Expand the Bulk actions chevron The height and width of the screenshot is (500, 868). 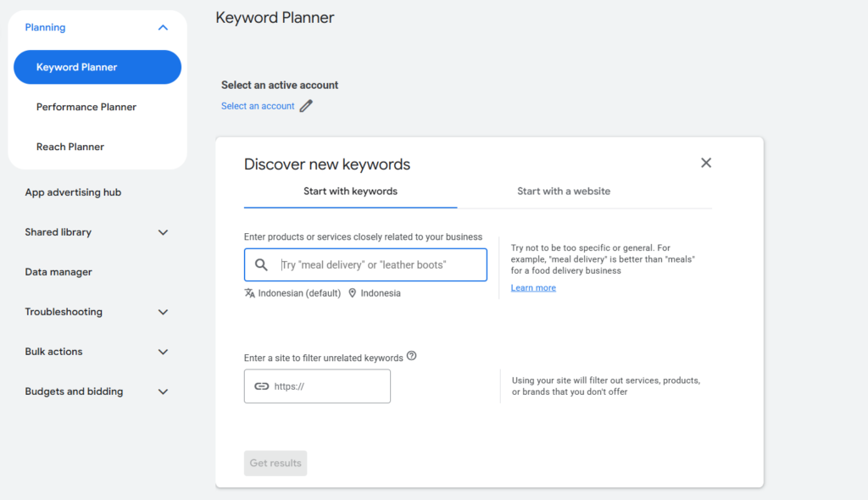163,353
